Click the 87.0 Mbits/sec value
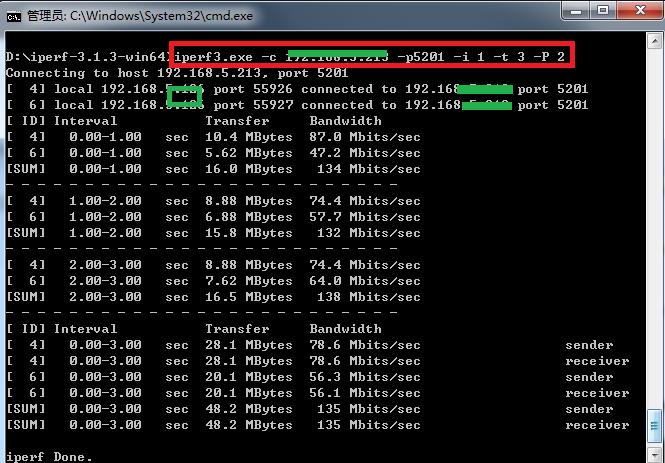This screenshot has height=463, width=665. click(x=365, y=137)
